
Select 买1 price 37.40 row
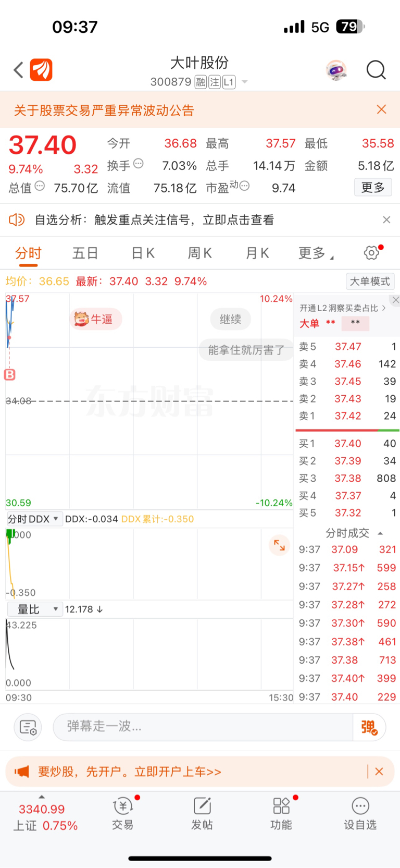pyautogui.click(x=347, y=444)
